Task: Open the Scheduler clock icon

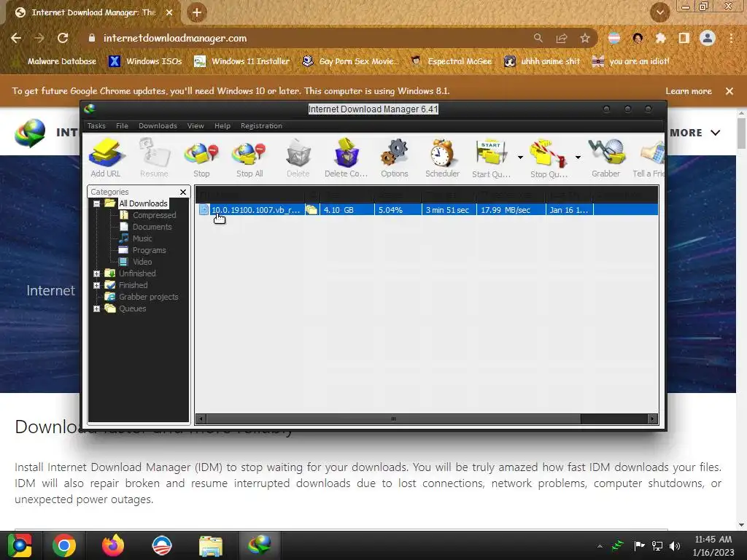Action: 442,157
